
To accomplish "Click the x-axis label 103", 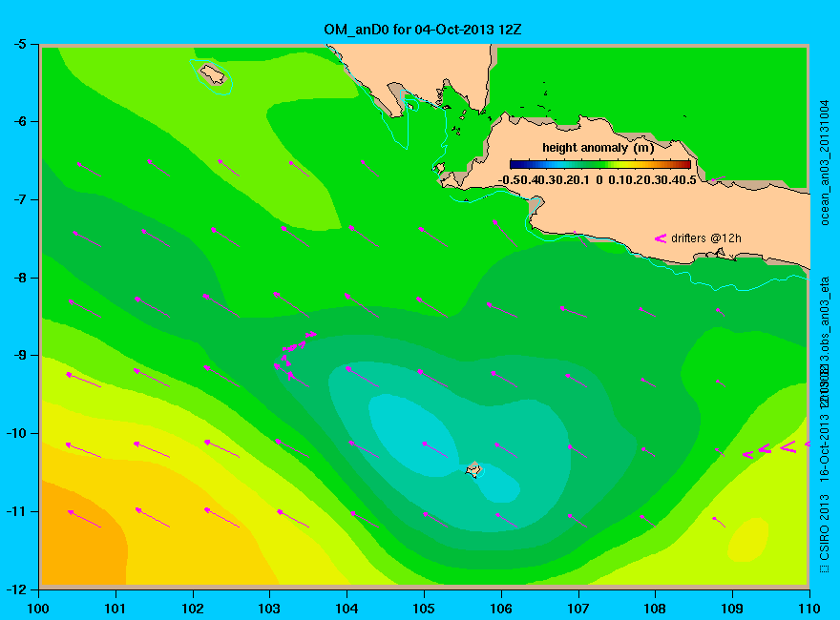I will coord(269,609).
